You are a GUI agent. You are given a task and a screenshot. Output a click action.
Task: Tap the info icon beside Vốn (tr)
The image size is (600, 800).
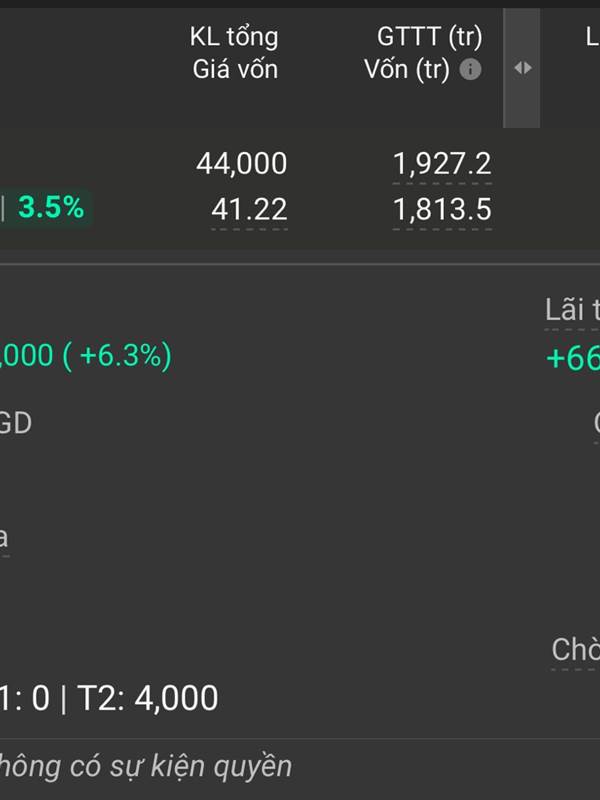pos(470,69)
